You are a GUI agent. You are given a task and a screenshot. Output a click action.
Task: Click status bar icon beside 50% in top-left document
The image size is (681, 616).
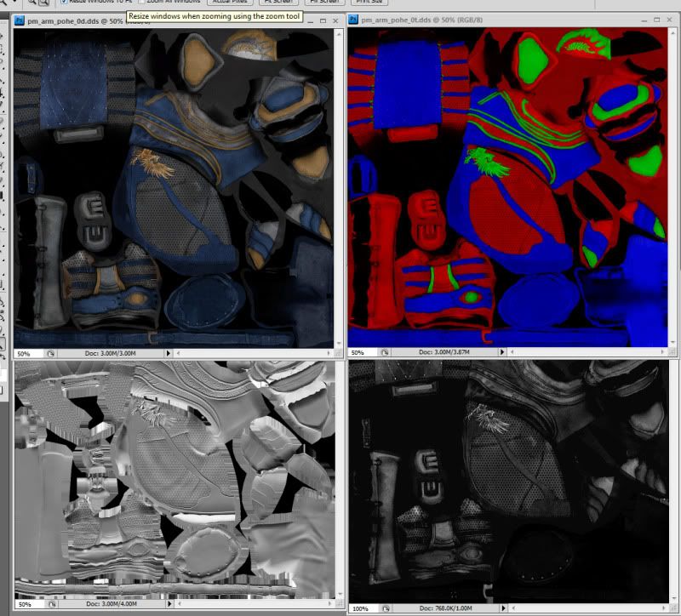coord(50,353)
